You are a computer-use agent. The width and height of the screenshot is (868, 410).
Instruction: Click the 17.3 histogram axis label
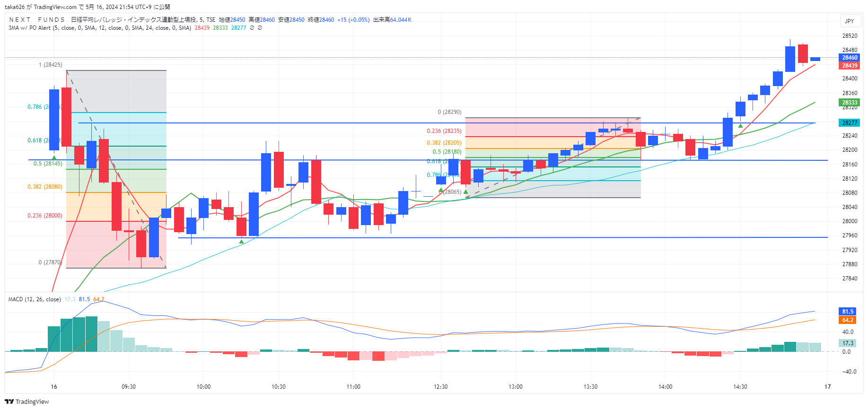(x=848, y=343)
